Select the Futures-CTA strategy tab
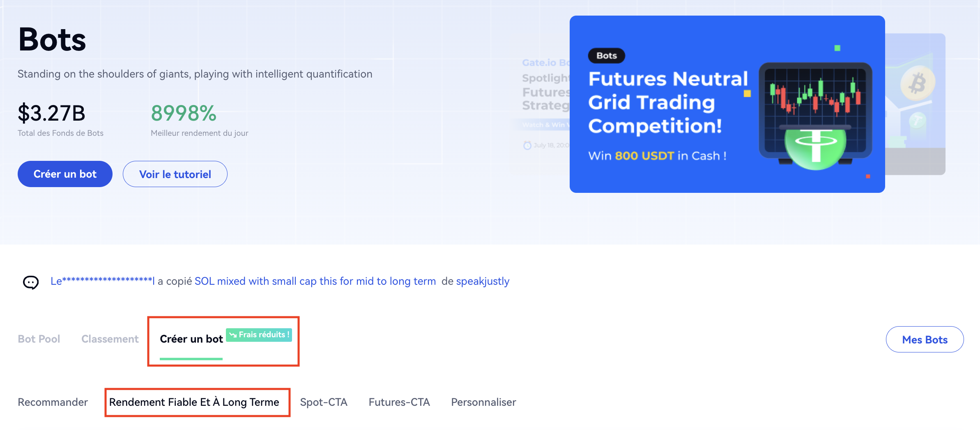Image resolution: width=980 pixels, height=430 pixels. point(399,402)
